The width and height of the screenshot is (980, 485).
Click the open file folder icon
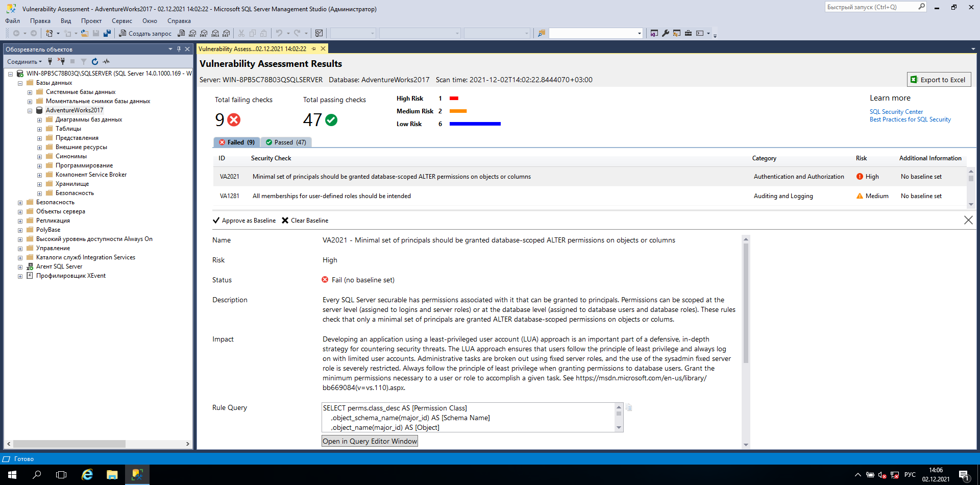click(x=85, y=33)
